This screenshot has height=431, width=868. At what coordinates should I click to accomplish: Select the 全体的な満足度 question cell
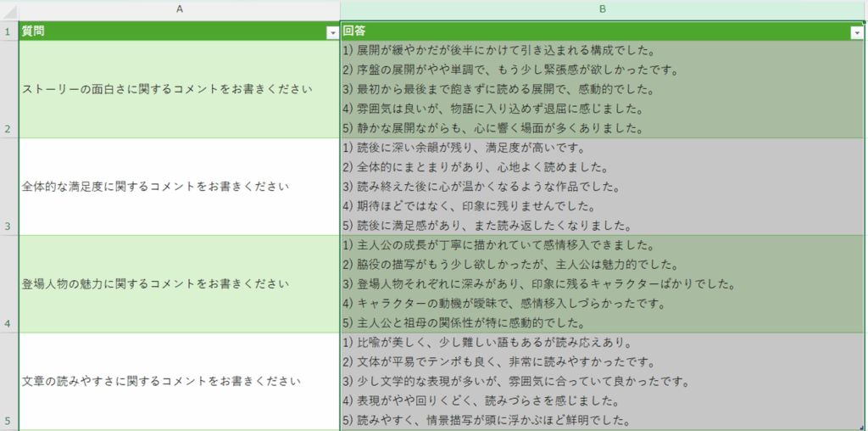[x=179, y=187]
